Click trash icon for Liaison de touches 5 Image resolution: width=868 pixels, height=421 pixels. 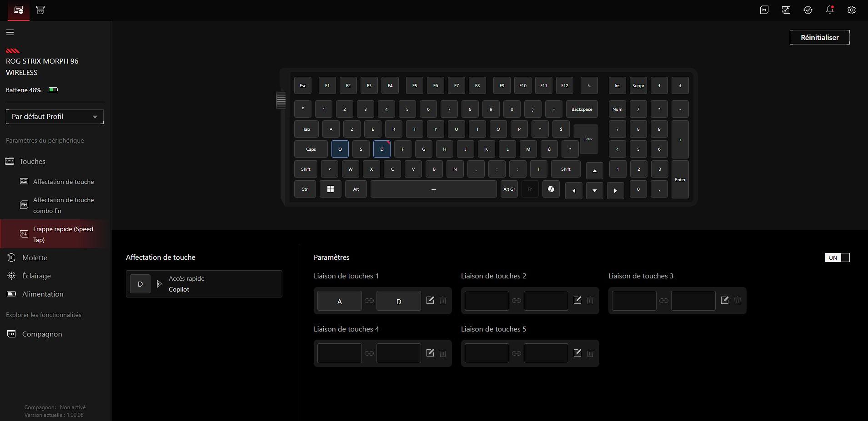(590, 353)
